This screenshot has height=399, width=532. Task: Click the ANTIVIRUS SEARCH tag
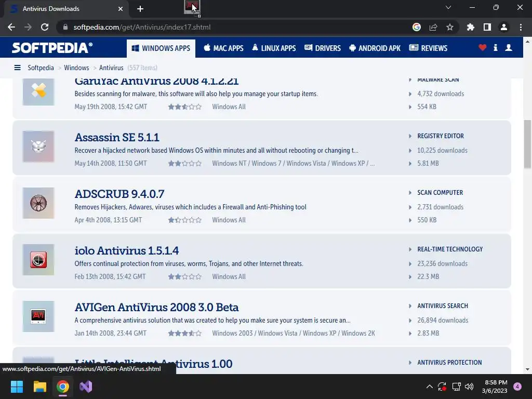pos(443,306)
